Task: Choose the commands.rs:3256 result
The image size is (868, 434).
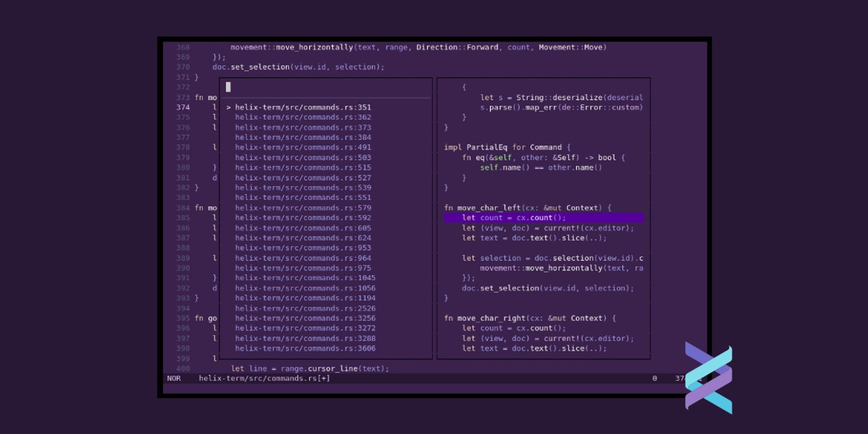Action: (x=306, y=318)
